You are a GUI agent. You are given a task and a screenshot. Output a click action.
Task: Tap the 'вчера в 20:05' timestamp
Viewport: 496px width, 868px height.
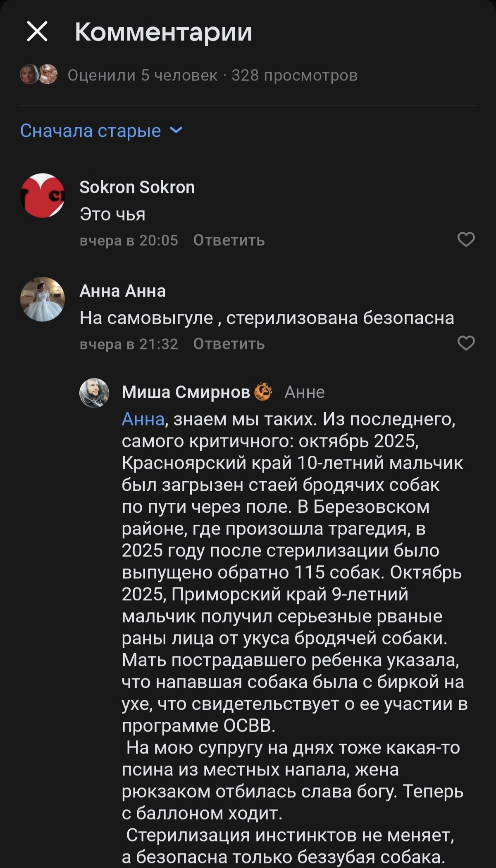click(x=129, y=240)
